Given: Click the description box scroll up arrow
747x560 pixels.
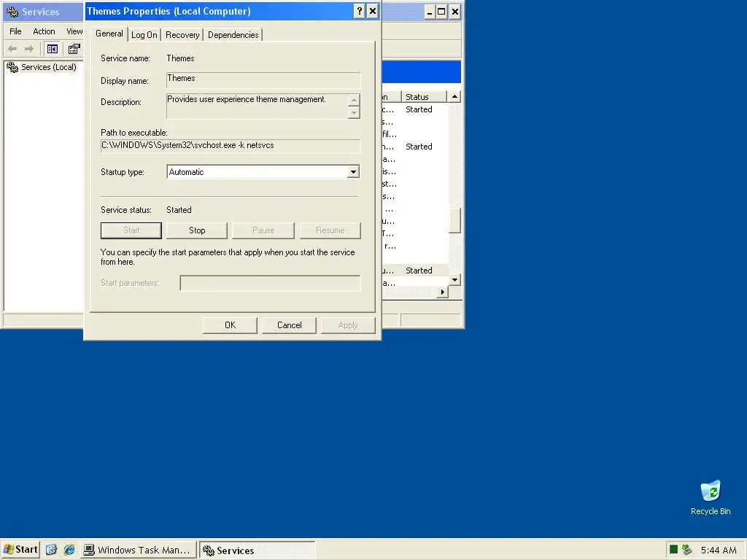Looking at the screenshot, I should tap(354, 99).
